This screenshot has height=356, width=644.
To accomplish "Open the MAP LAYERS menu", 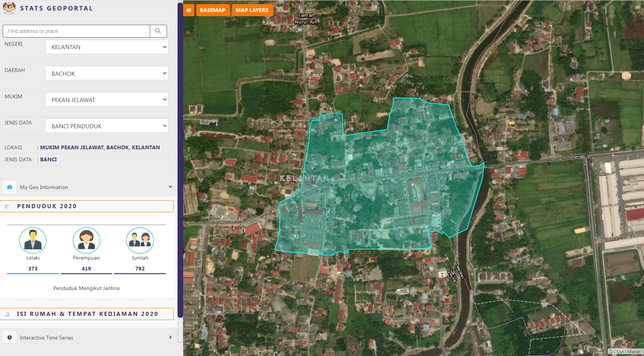I will (252, 10).
